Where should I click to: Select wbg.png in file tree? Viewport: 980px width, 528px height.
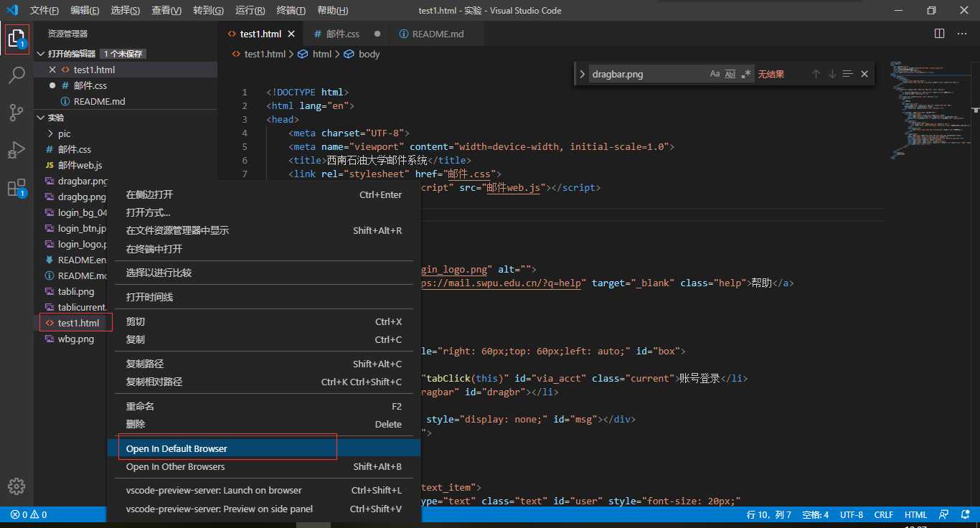(x=76, y=339)
